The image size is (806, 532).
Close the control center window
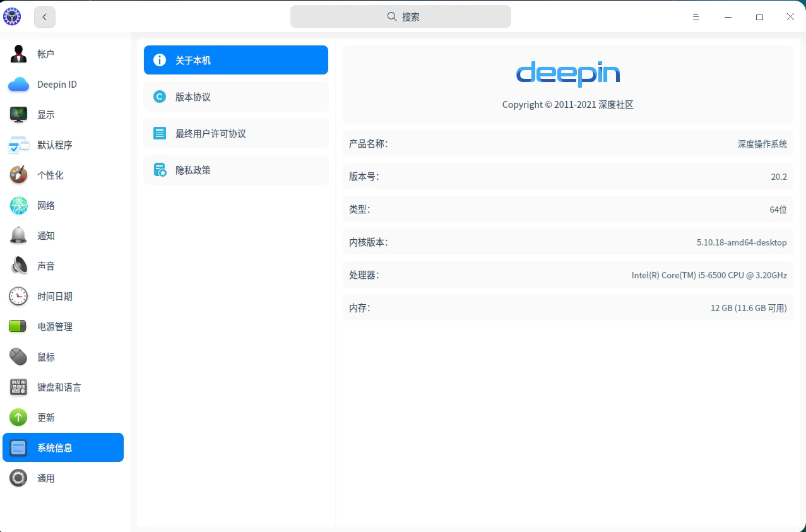tap(790, 17)
